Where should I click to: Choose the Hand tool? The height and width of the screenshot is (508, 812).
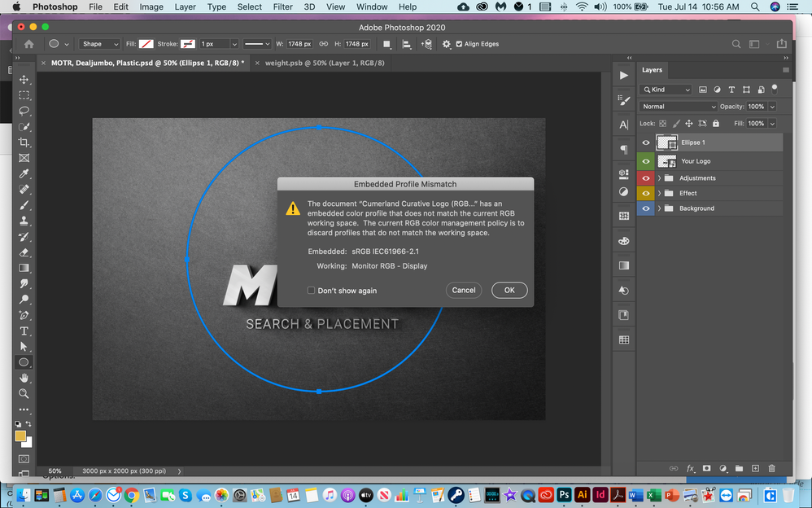coord(24,378)
